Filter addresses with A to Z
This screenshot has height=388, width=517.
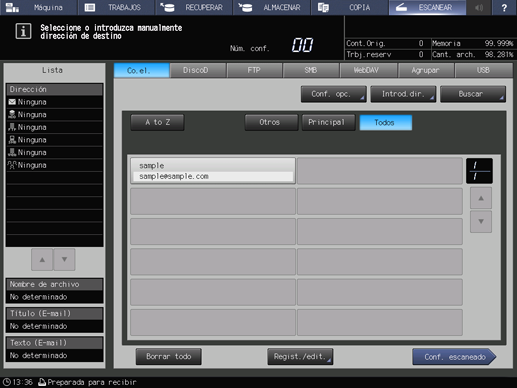[157, 122]
